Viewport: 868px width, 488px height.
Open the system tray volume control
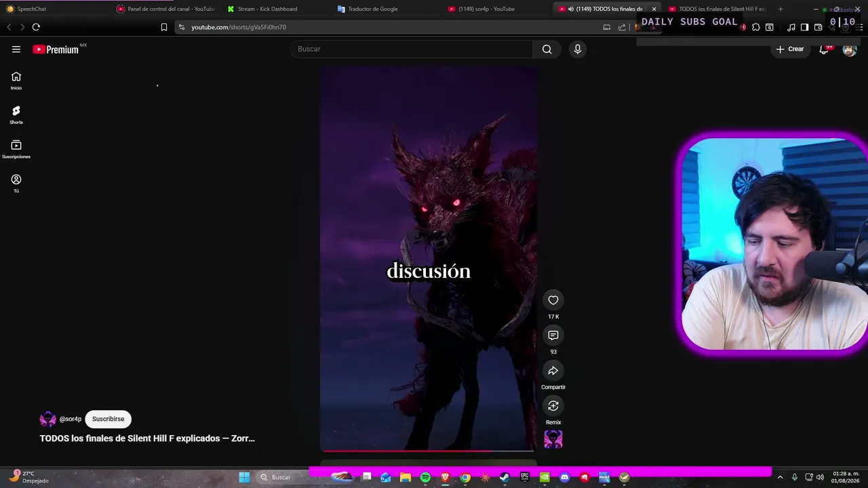tap(821, 477)
